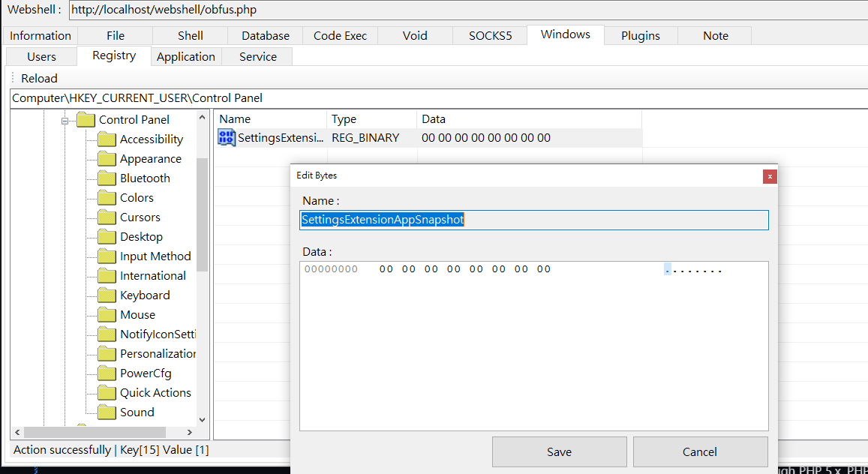Switch to the Plugins tab
The width and height of the screenshot is (868, 474).
[x=641, y=35]
